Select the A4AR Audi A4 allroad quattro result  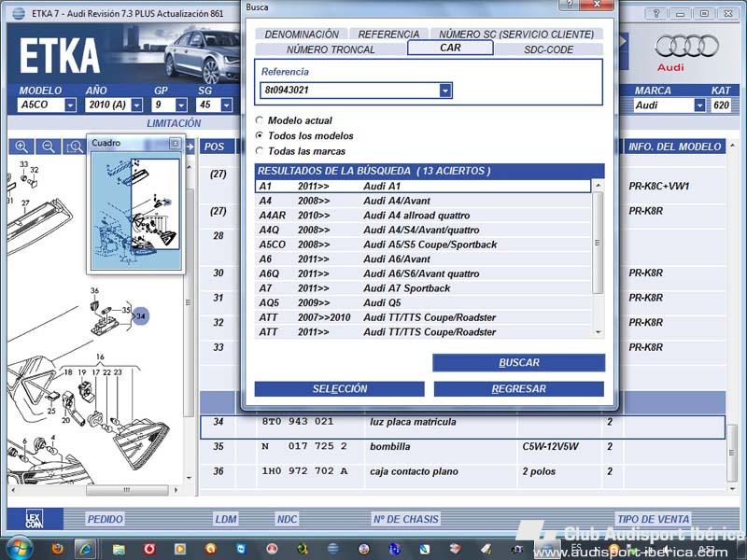click(x=423, y=216)
